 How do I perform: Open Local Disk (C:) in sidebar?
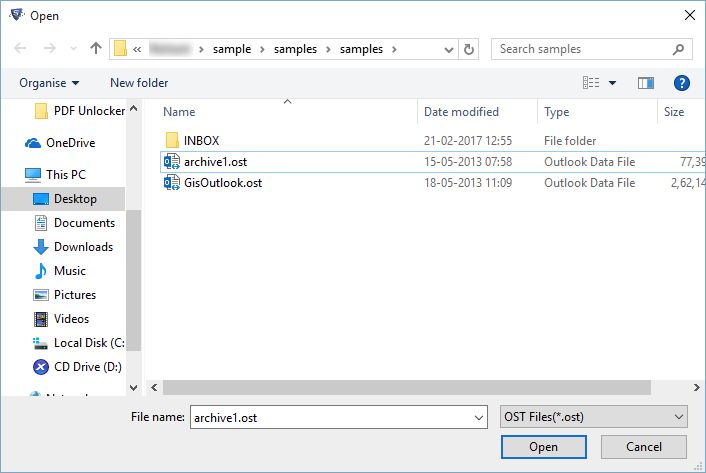(78, 343)
